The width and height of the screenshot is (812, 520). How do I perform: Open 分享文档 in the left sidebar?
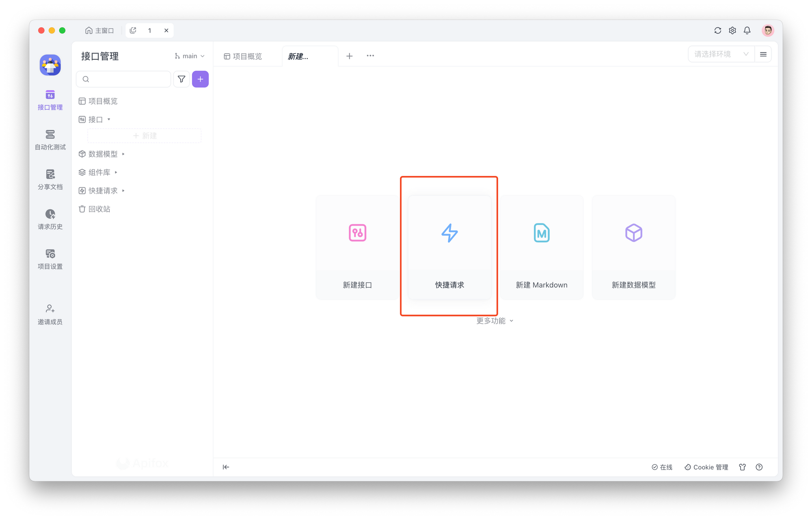50,180
